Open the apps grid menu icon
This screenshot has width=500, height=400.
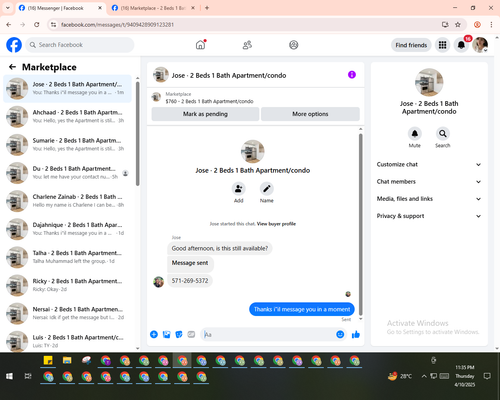(442, 45)
